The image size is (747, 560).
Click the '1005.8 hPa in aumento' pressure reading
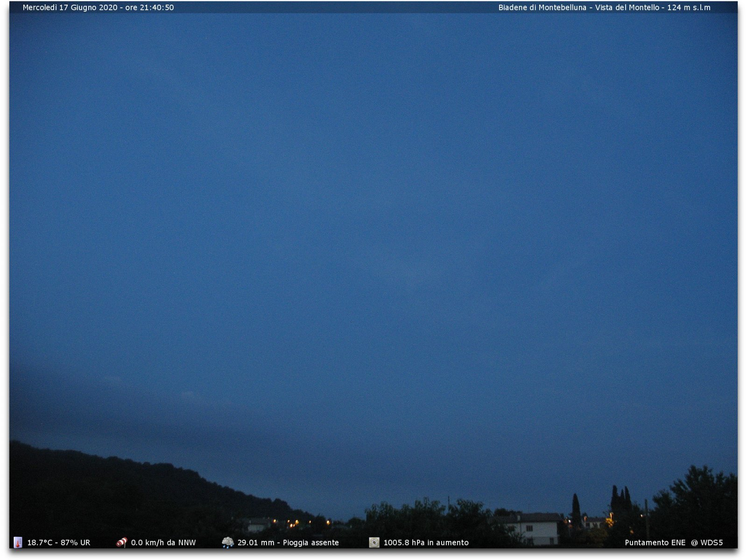tap(426, 543)
